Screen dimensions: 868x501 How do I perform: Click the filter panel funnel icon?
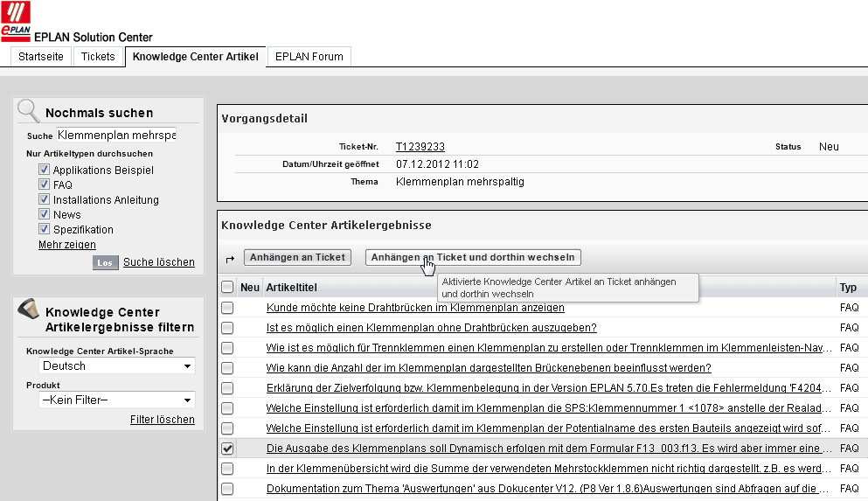coord(29,310)
